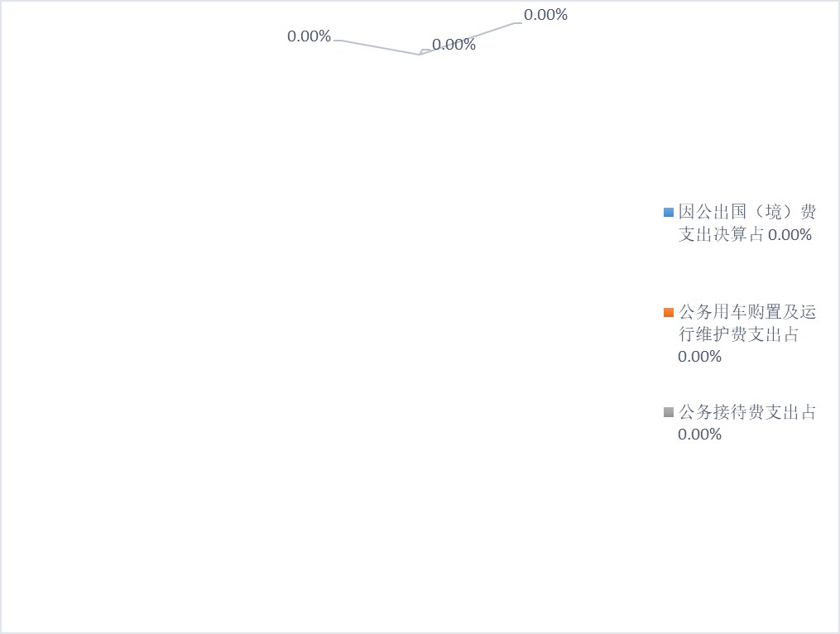Select the leader line to the left label
This screenshot has height=634, width=840.
[377, 47]
